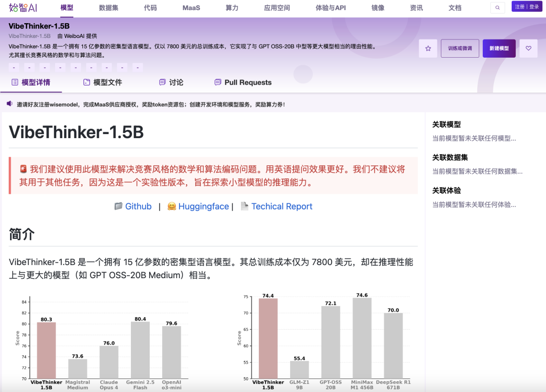Go to the 代码 section
Viewport: 546px width, 392px height.
click(151, 8)
